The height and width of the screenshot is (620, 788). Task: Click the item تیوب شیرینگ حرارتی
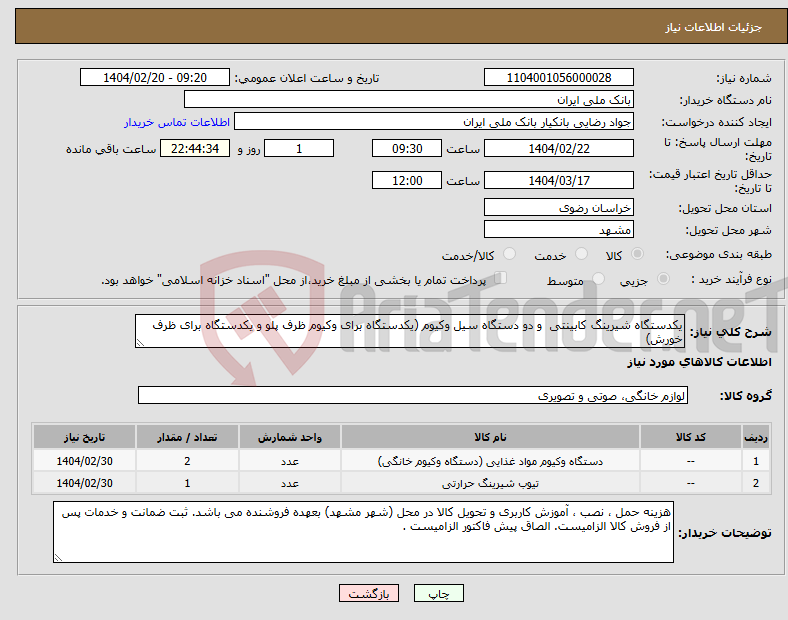click(x=490, y=483)
